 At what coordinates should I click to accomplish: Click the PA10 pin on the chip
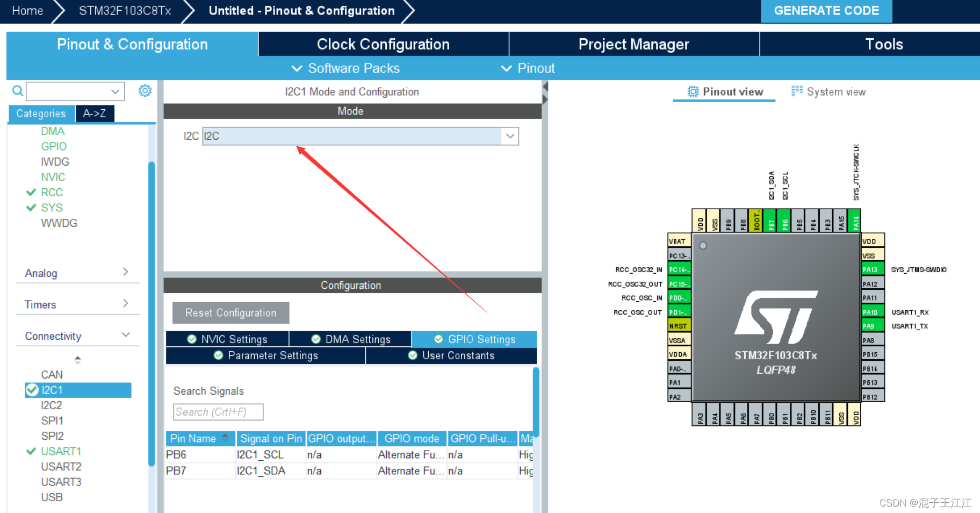(873, 312)
